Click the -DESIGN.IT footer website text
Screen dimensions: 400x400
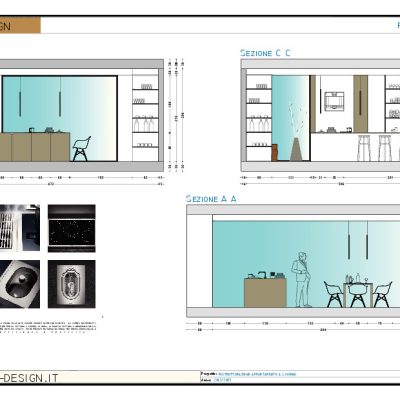(29, 378)
